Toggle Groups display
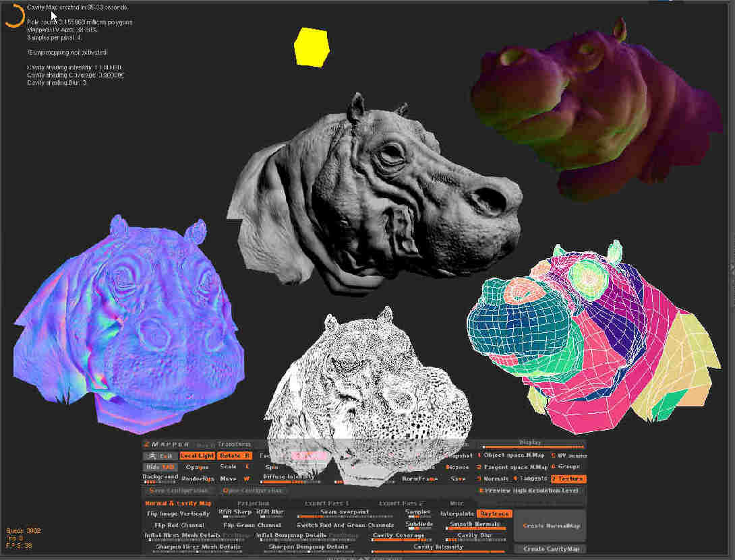The width and height of the screenshot is (735, 560). pos(566,467)
